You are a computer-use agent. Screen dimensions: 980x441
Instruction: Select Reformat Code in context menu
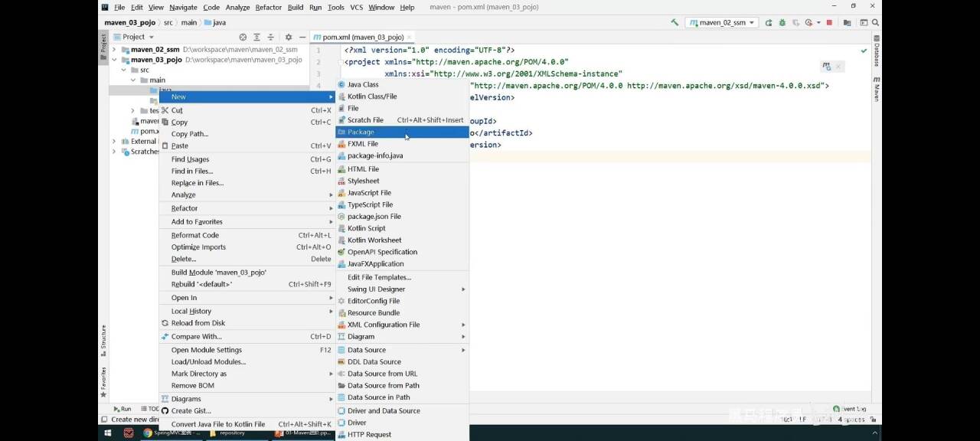tap(247, 235)
